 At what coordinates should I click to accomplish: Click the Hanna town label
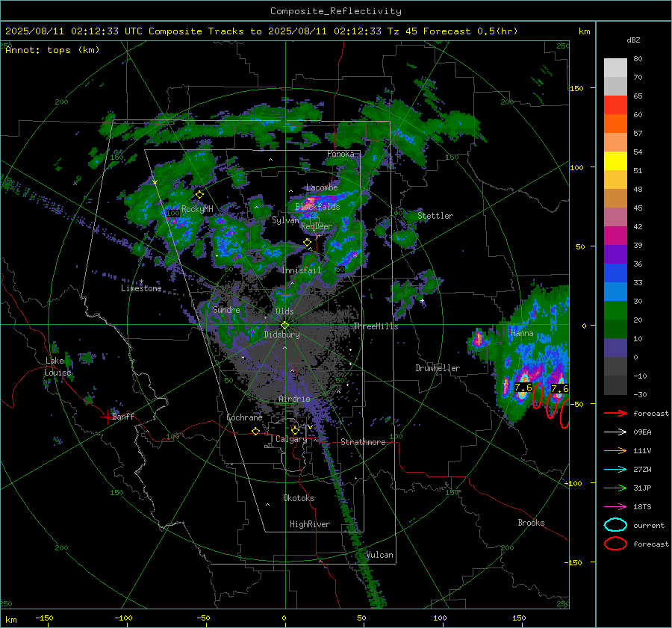coord(522,333)
